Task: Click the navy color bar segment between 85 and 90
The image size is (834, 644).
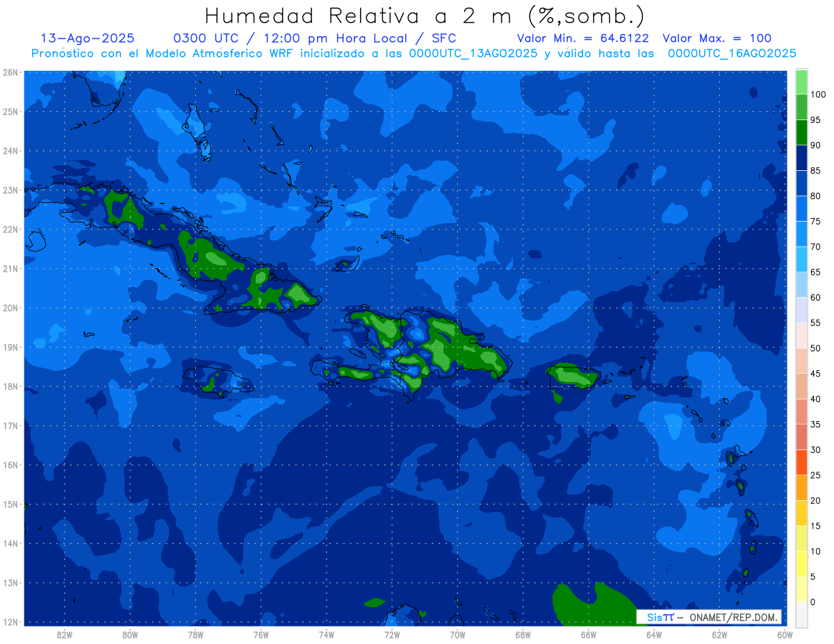Action: pos(801,158)
